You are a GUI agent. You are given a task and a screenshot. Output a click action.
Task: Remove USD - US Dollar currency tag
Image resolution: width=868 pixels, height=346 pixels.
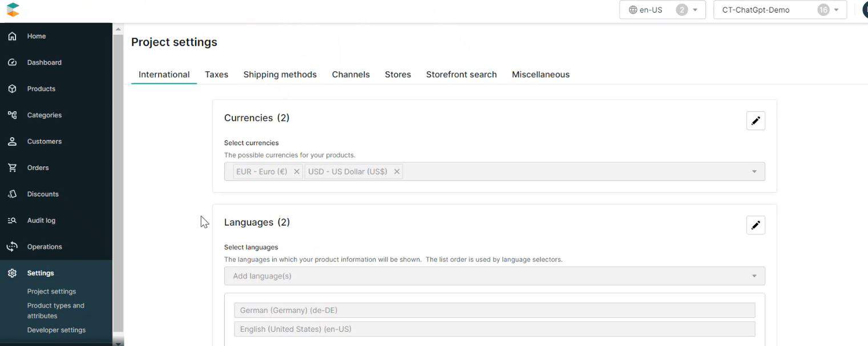tap(397, 171)
